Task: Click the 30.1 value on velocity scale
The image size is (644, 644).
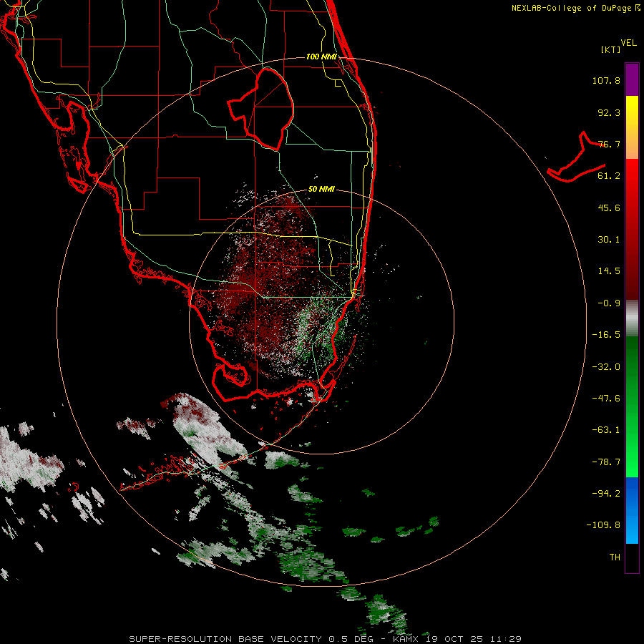Action: click(x=609, y=240)
